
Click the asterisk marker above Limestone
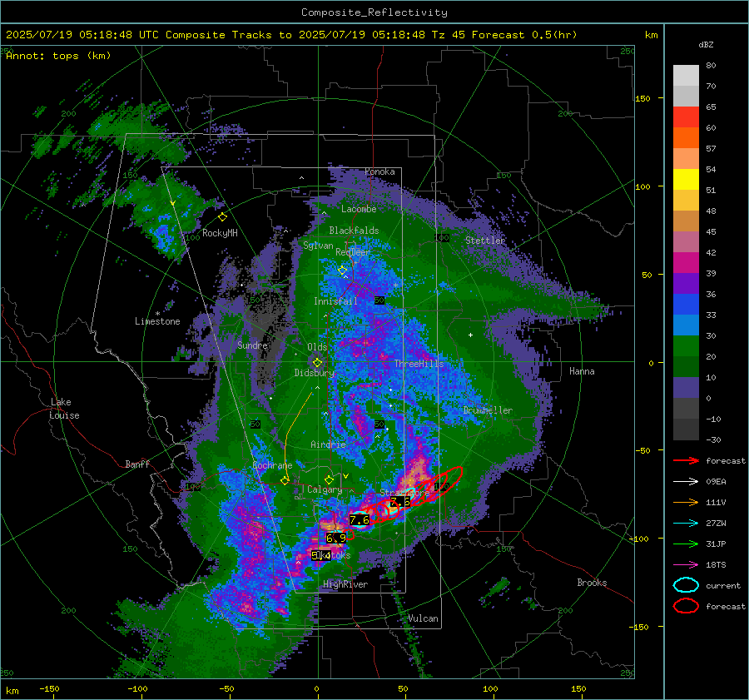pos(157,314)
